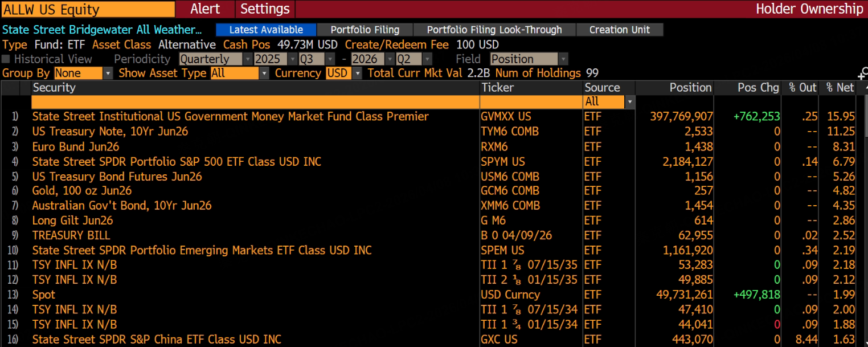Sort by the Ticker column header

498,88
